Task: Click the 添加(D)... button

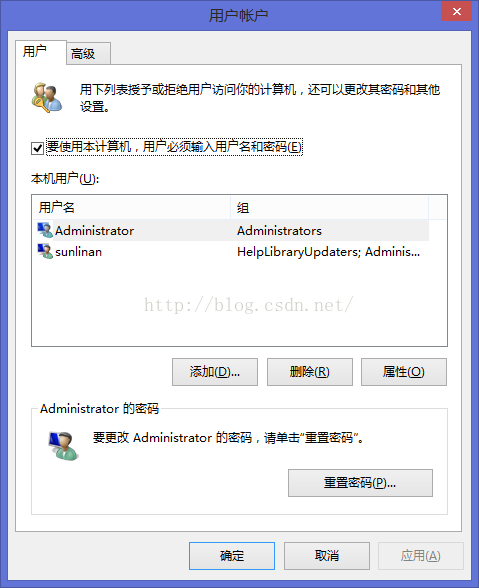Action: [x=215, y=372]
